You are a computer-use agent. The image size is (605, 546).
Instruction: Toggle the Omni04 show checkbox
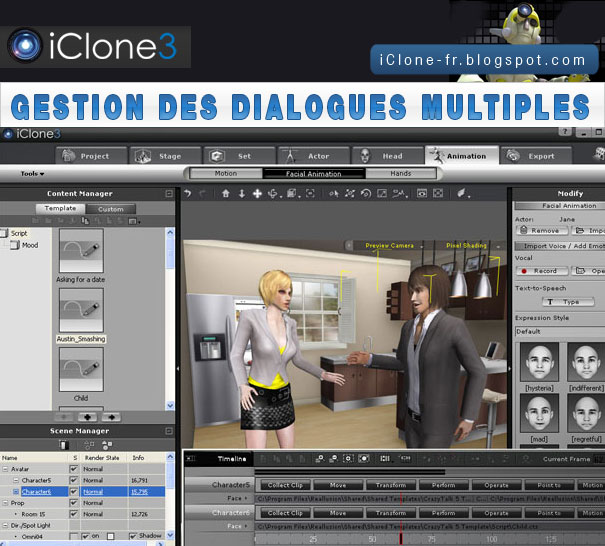click(73, 536)
